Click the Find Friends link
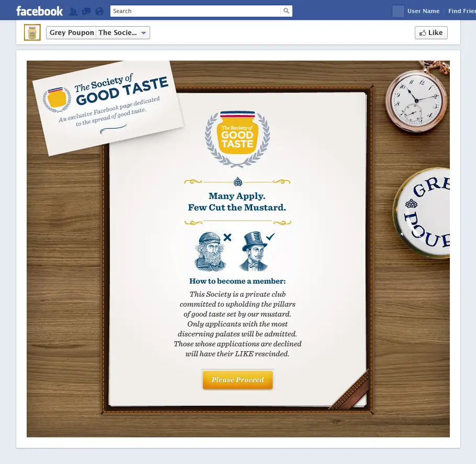Viewport: 476px width, 464px height. click(x=462, y=11)
